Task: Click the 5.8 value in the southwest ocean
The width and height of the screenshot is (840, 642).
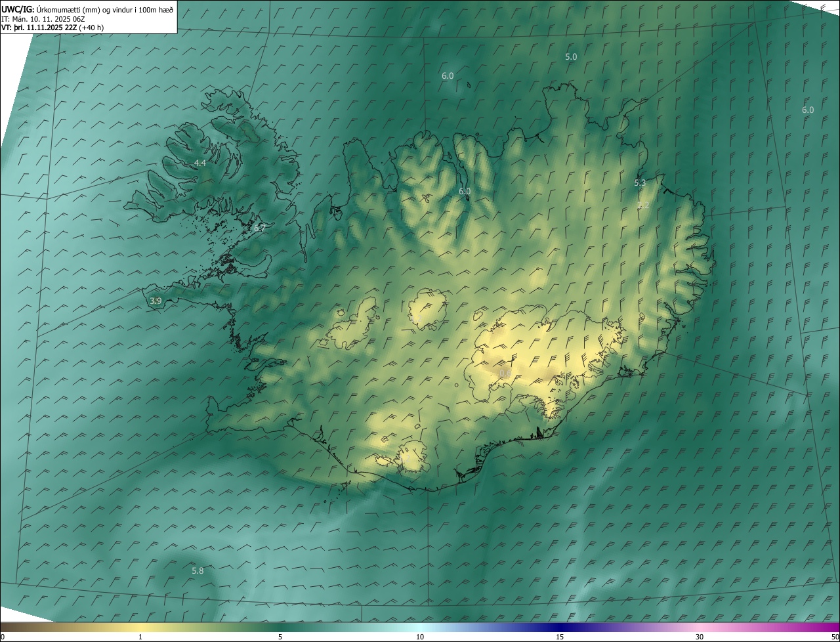Action: click(198, 571)
